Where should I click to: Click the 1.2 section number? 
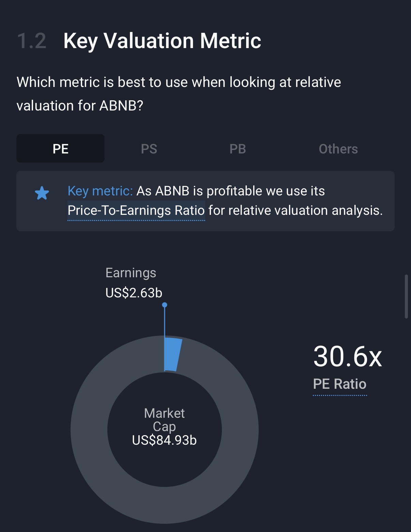[x=32, y=41]
